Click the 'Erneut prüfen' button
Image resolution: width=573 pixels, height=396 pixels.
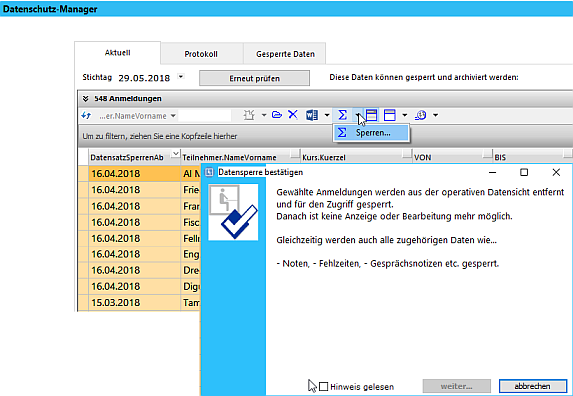click(254, 78)
